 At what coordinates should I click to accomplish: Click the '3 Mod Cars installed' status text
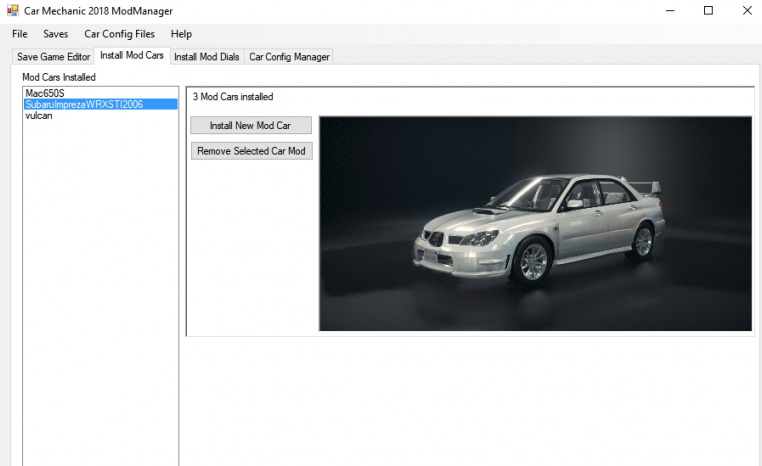pyautogui.click(x=233, y=97)
